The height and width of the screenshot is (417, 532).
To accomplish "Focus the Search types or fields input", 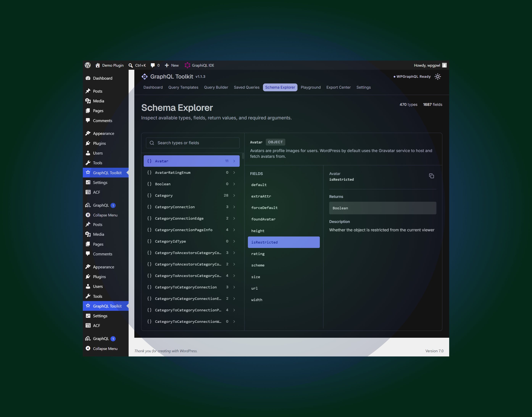I will coord(193,143).
